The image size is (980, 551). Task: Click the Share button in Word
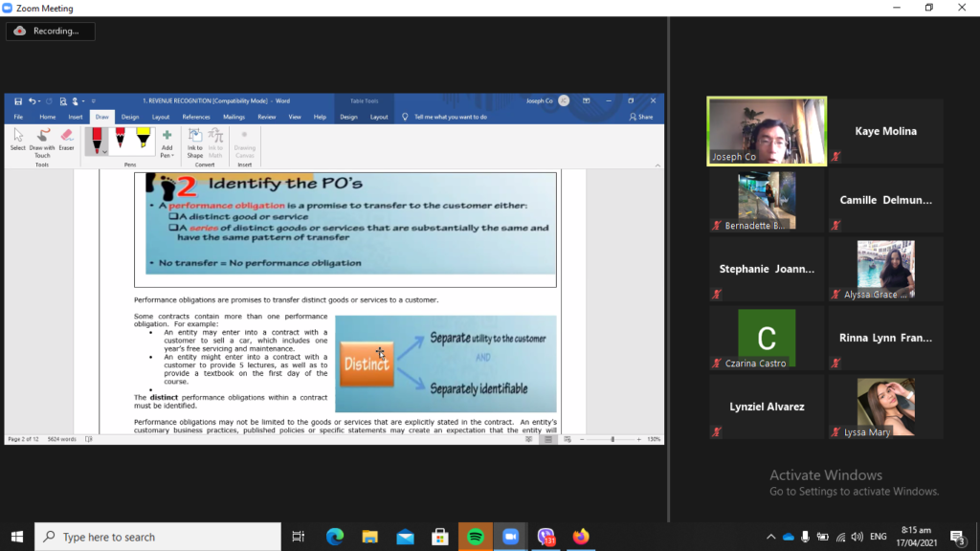(641, 117)
